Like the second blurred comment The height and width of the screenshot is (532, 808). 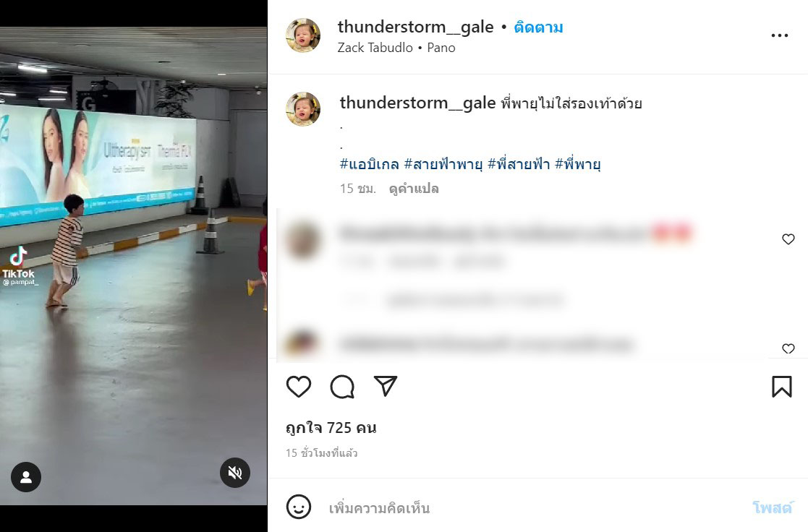point(788,348)
